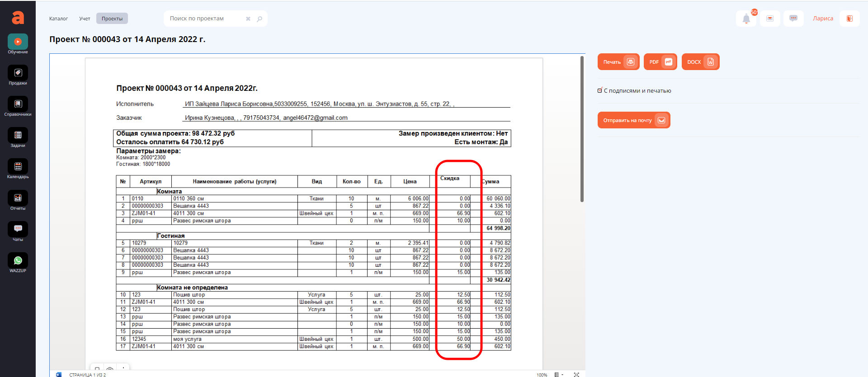The height and width of the screenshot is (377, 868).
Task: Open the Отчеты reports section
Action: (x=18, y=198)
